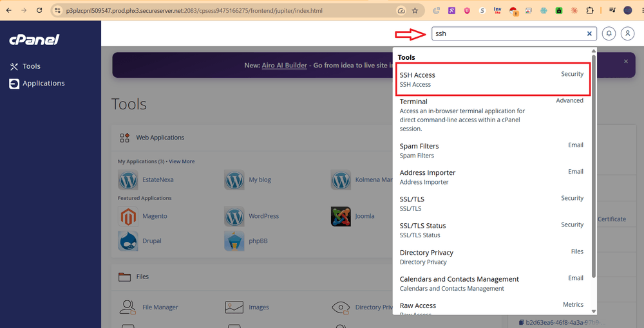Image resolution: width=644 pixels, height=328 pixels.
Task: Click the My blog link text
Action: point(260,179)
